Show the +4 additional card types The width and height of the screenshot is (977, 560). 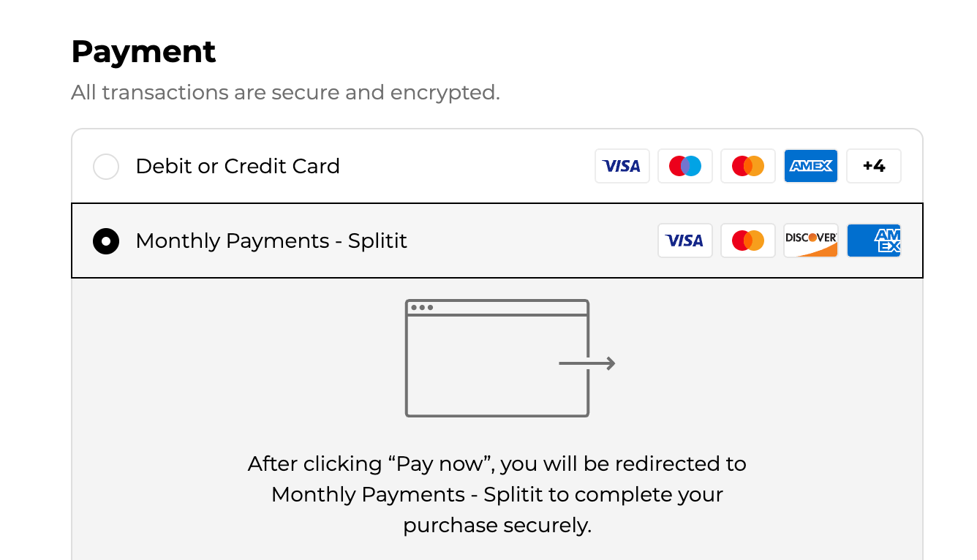[x=874, y=166]
